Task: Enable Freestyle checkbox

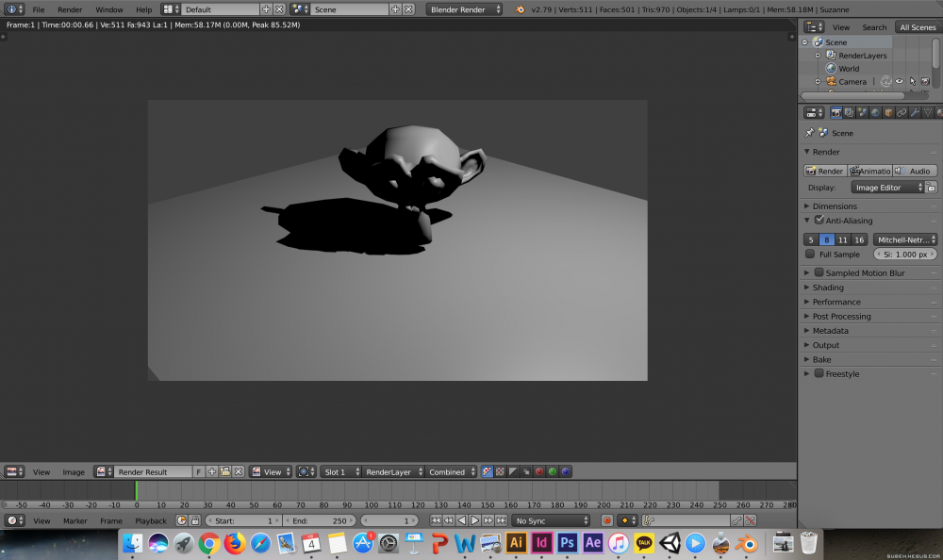Action: point(819,373)
